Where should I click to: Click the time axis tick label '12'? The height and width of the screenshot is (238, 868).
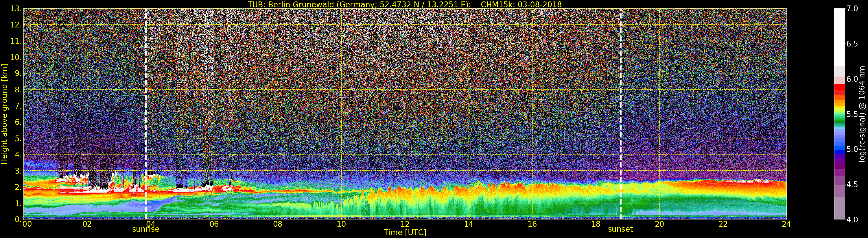tap(405, 224)
